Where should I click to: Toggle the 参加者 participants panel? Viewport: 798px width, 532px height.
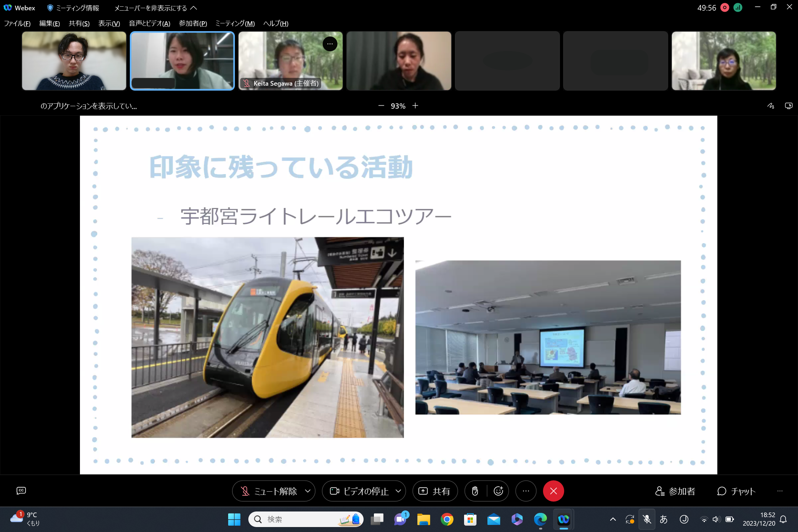pos(675,491)
